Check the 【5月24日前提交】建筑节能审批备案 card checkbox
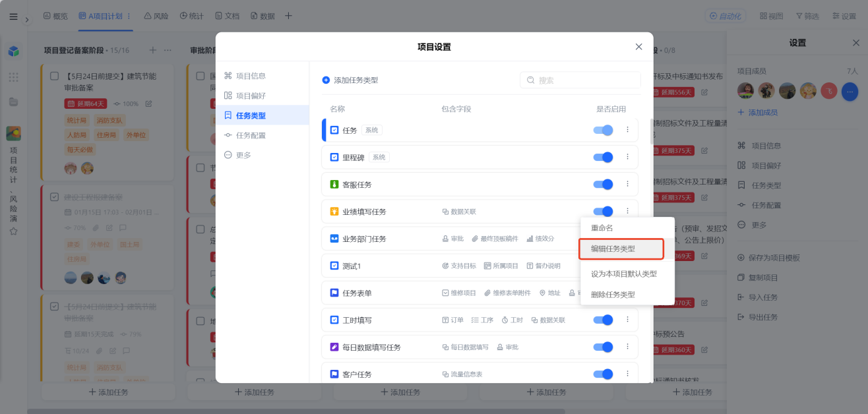Viewport: 868px width, 414px height. [55, 76]
